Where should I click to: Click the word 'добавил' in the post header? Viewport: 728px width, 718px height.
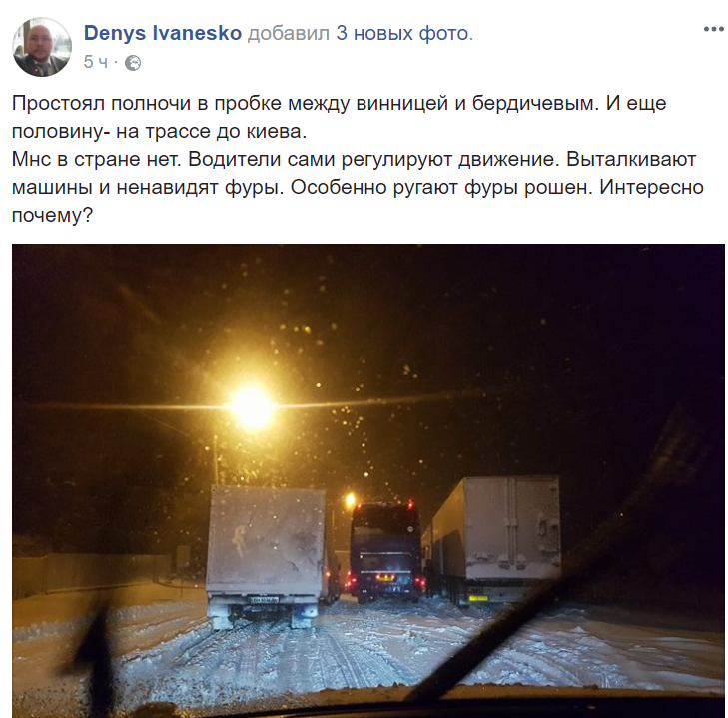pos(289,33)
